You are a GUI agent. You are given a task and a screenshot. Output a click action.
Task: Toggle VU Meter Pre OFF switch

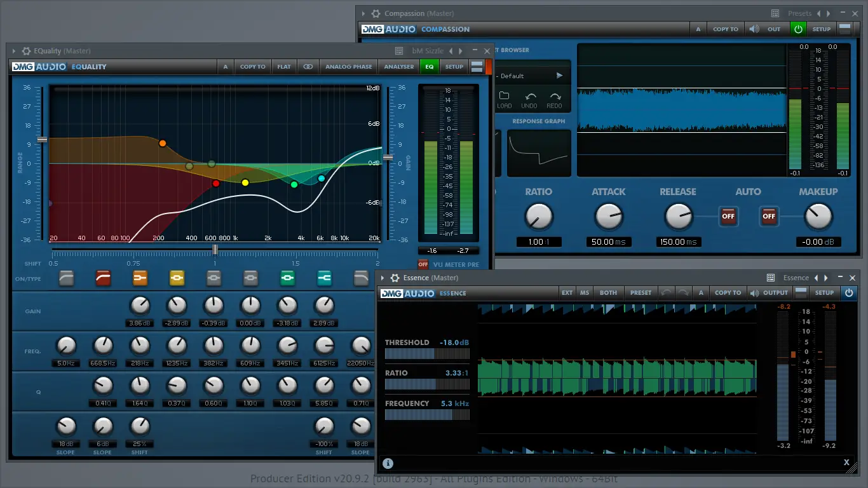423,264
